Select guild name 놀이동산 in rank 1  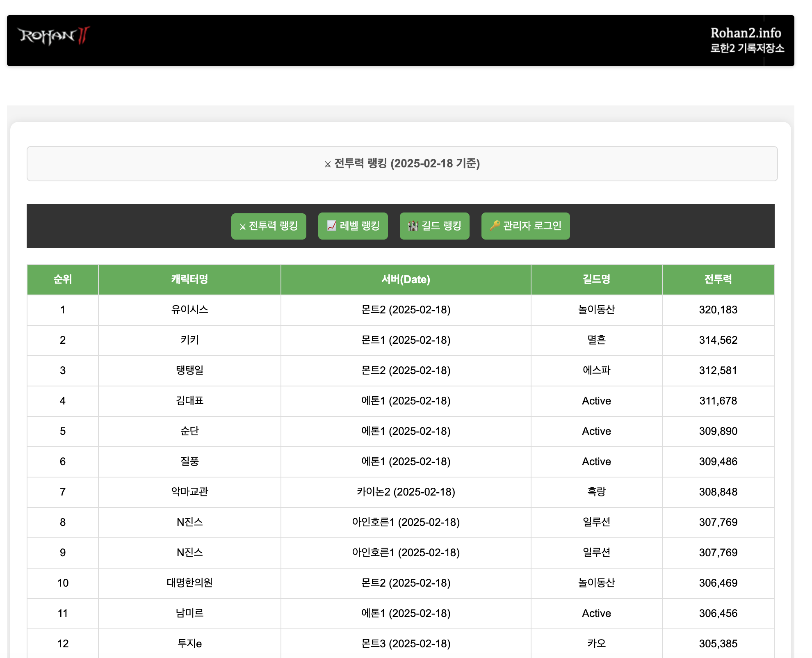596,310
